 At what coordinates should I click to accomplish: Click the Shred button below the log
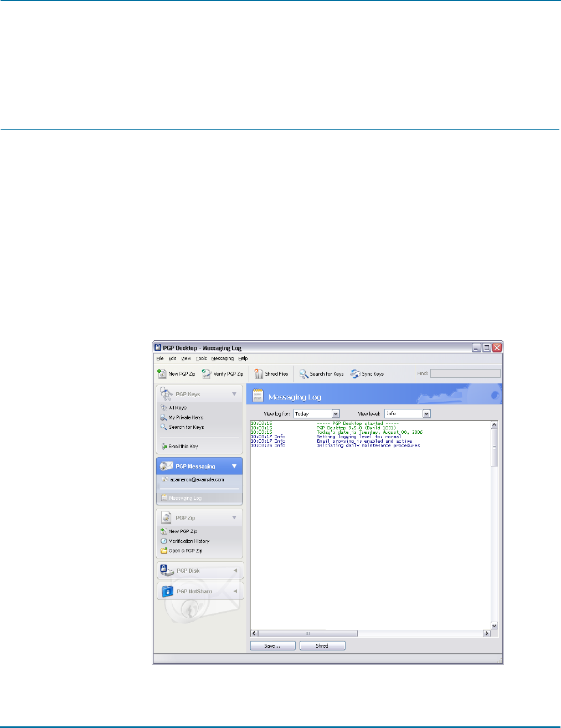tap(322, 646)
